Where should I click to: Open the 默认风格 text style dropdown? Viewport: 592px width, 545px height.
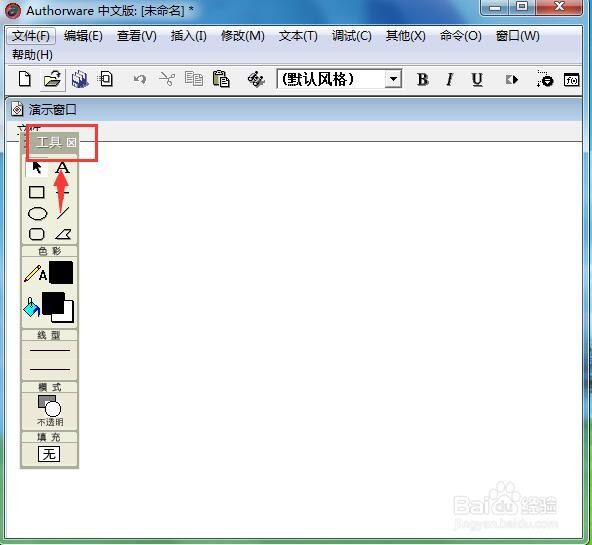[x=339, y=79]
